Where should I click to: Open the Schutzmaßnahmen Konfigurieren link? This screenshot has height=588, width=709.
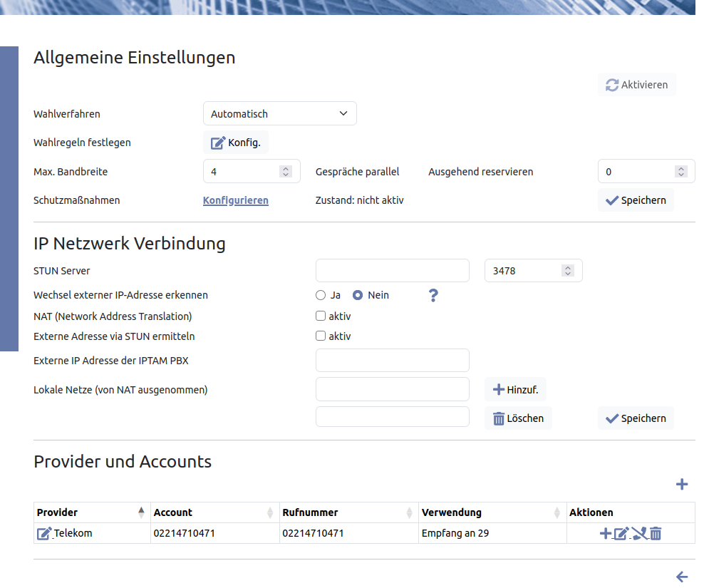point(235,200)
